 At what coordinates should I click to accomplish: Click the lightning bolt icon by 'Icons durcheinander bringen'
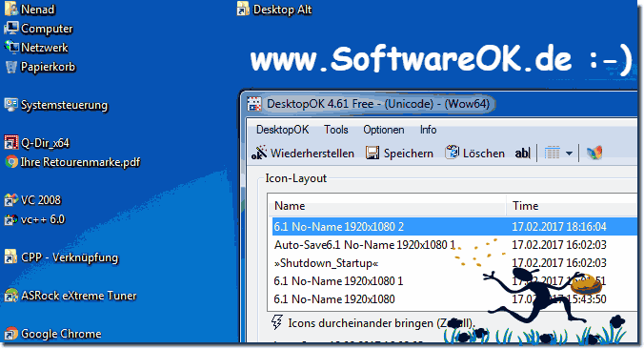point(277,322)
